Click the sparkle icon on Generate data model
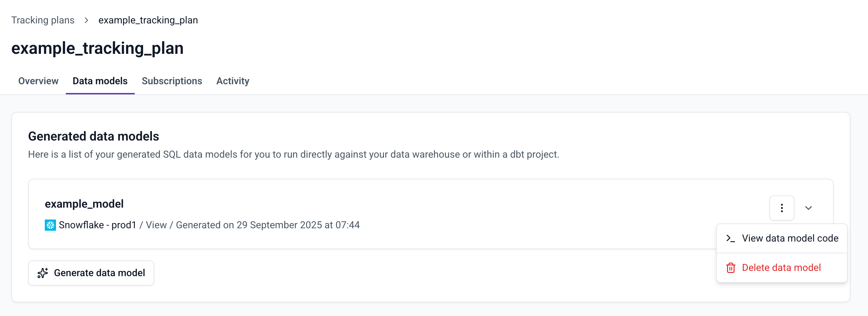Screen dimensions: 868x316 coord(42,273)
